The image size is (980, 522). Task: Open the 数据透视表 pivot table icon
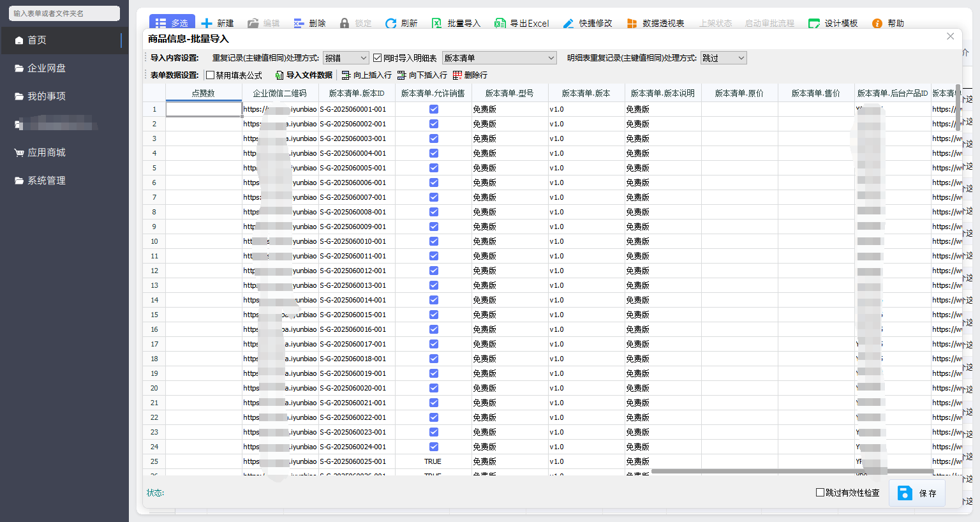(x=632, y=24)
